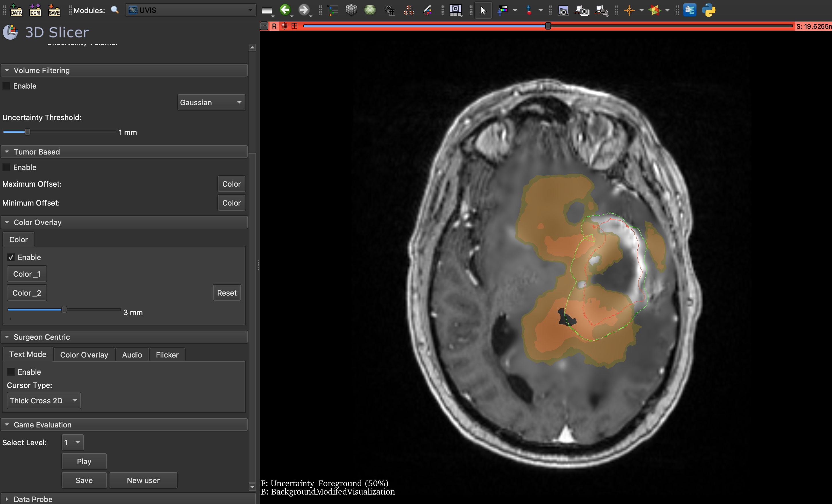Click the module search magnifier icon
Screen dimensions: 832x504
[x=115, y=10]
